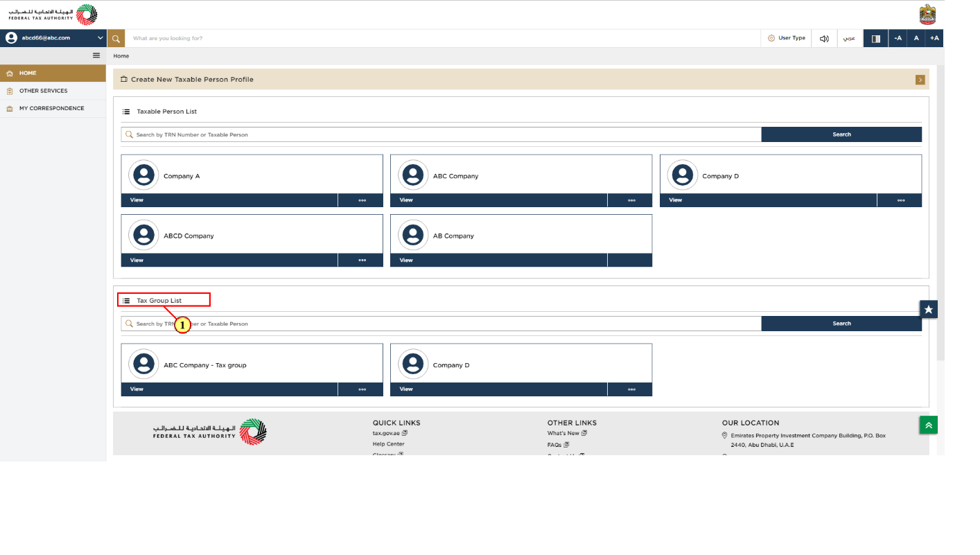The width and height of the screenshot is (980, 555).
Task: Select HOME in the sidebar
Action: 53,73
